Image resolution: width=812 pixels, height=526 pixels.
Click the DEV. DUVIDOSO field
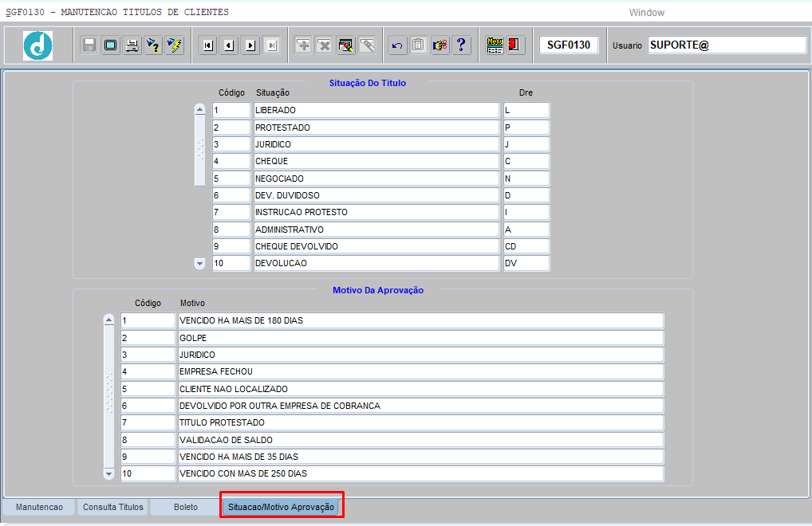click(376, 195)
